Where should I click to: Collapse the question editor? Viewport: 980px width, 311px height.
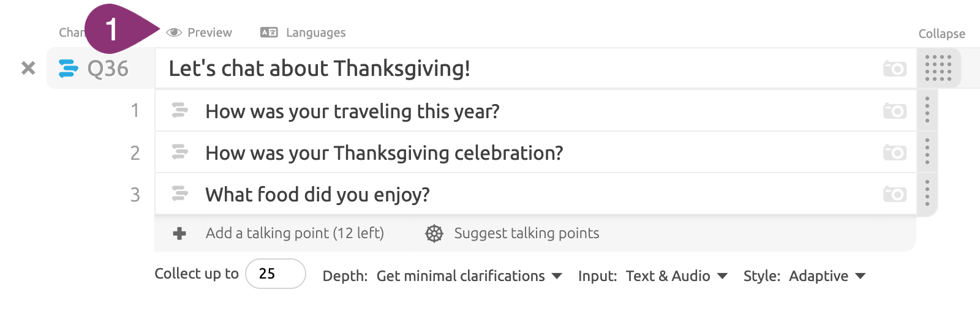941,34
